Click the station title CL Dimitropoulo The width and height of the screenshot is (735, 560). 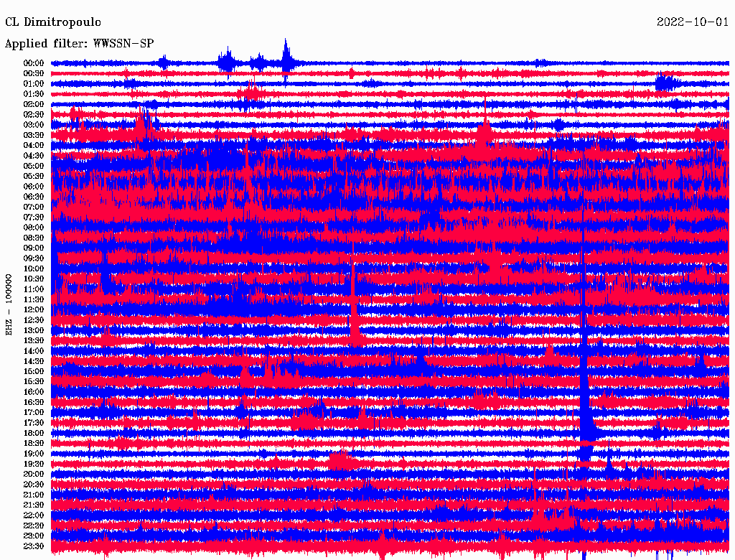tap(53, 22)
